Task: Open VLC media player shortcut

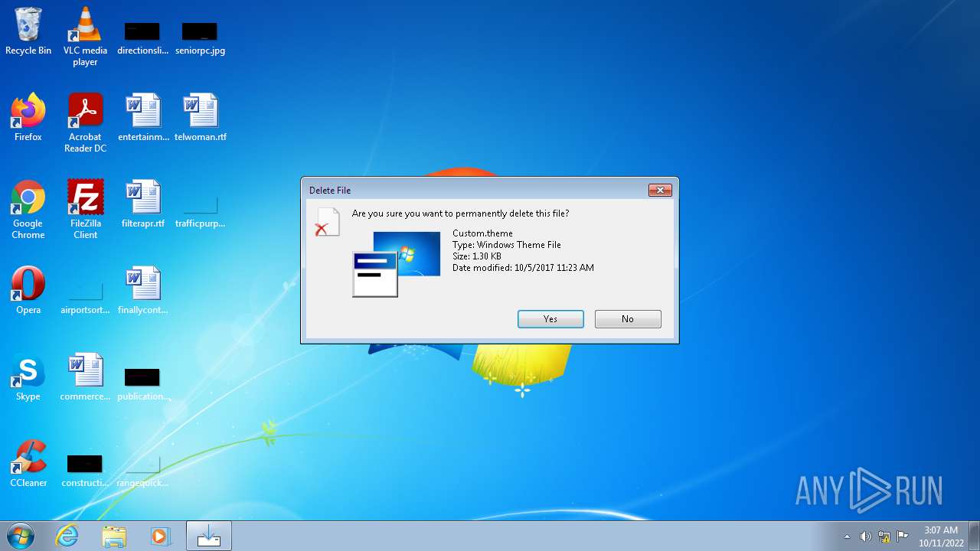Action: [85, 37]
